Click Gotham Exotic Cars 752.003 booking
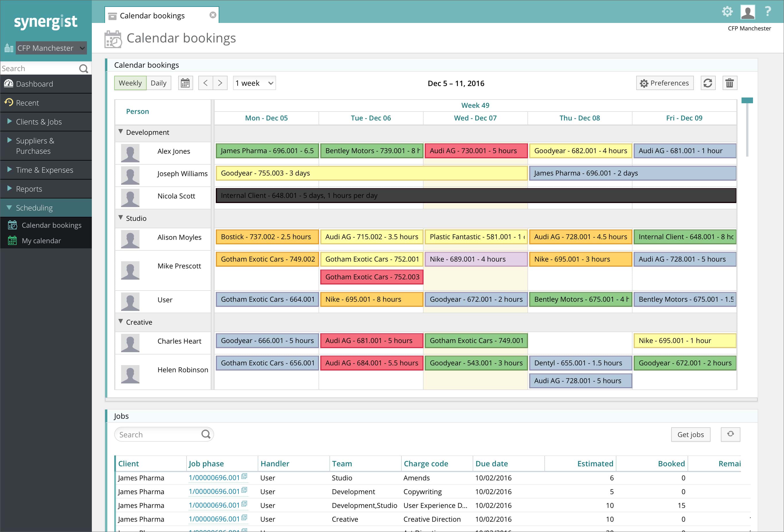 pos(371,277)
